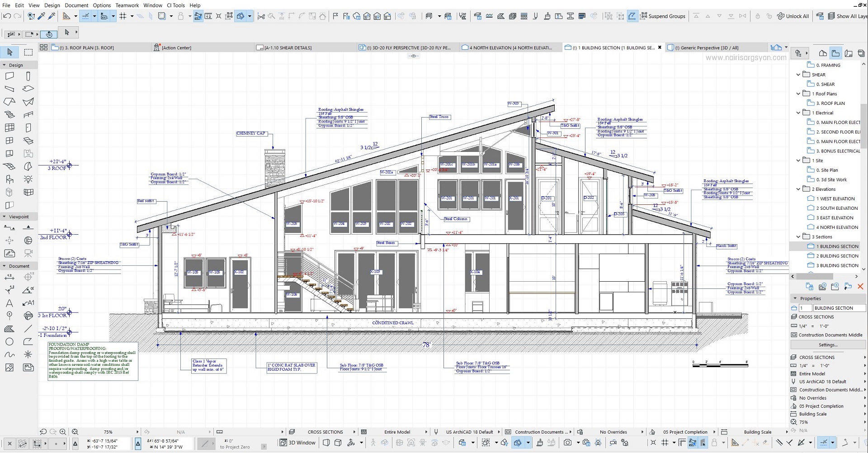Select the Window tool

(x=9, y=141)
